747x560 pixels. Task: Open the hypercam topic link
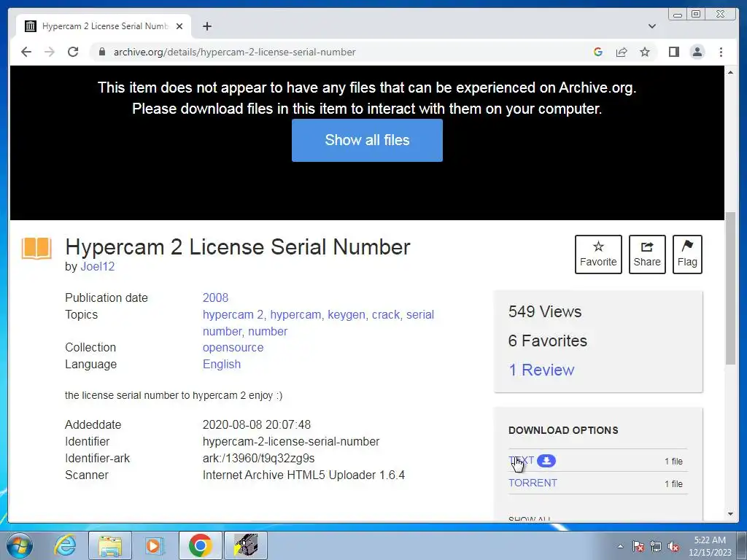pyautogui.click(x=295, y=315)
